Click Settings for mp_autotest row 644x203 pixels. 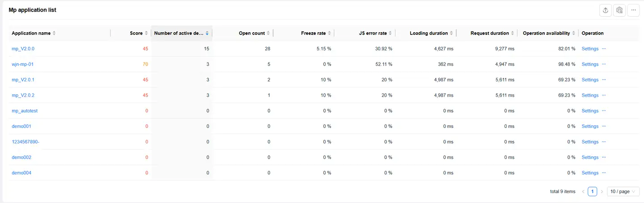point(590,111)
